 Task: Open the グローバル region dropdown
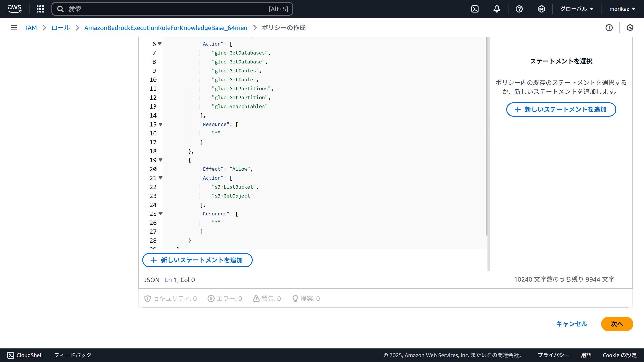coord(576,9)
